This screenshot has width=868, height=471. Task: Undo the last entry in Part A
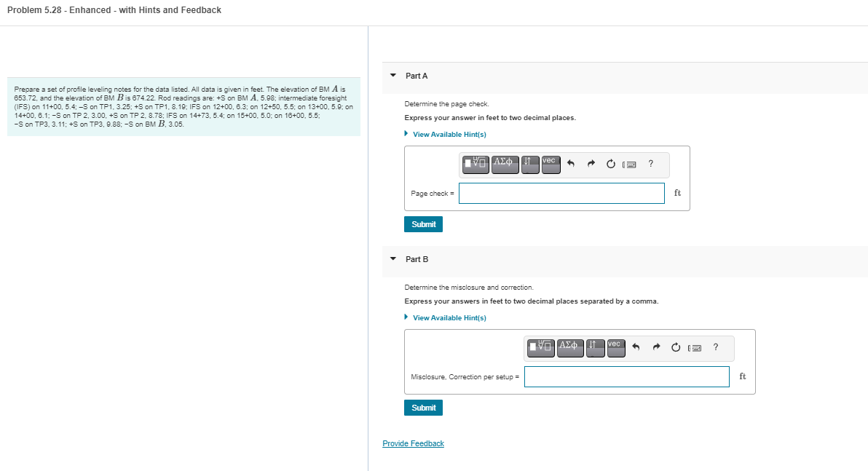coord(572,165)
